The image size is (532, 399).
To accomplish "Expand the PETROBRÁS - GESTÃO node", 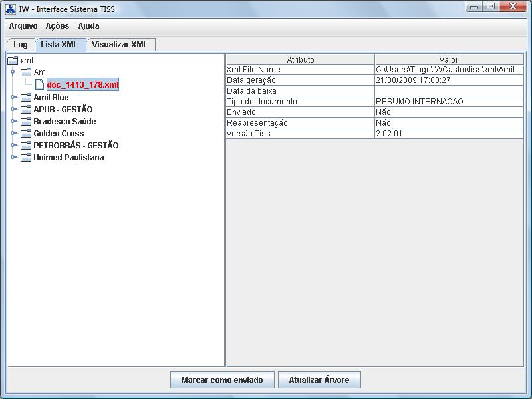I will [x=13, y=145].
